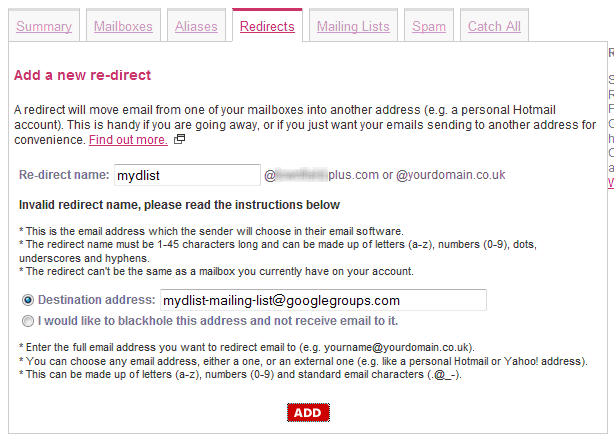Click the 'Add a new re-direct' heading
Screen dimensions: 614x438
[82, 75]
